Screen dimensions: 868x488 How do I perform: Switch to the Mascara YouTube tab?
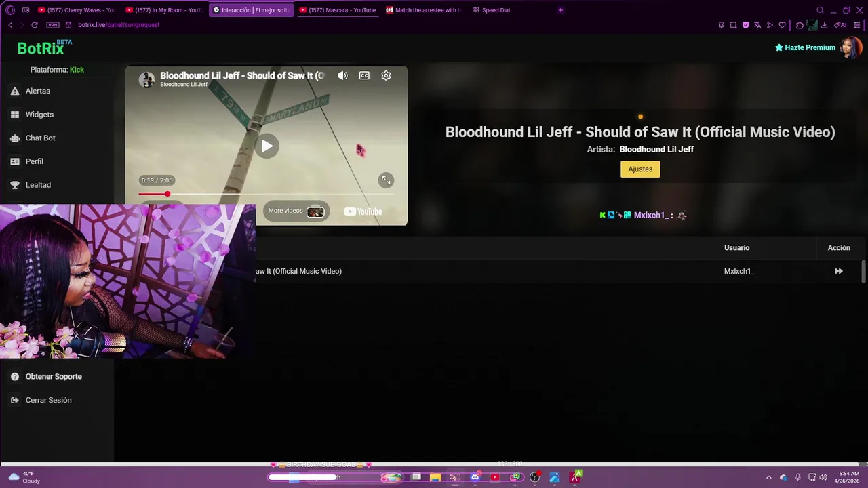point(337,10)
